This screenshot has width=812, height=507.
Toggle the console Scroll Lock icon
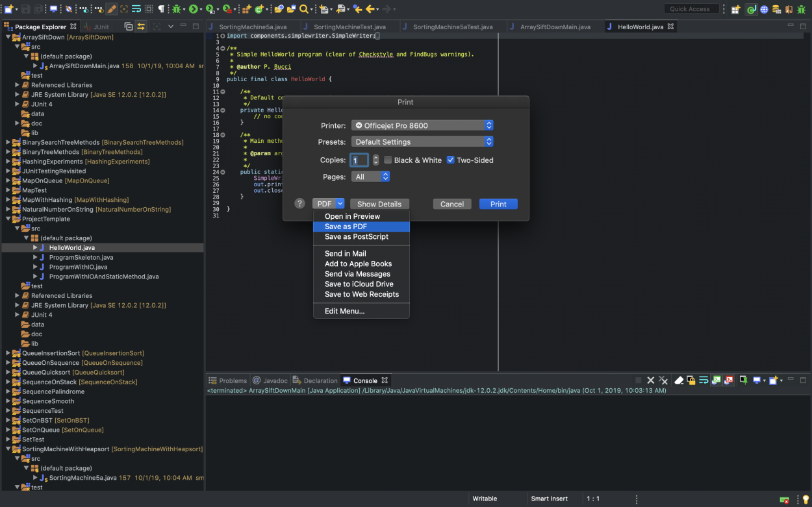(x=691, y=380)
